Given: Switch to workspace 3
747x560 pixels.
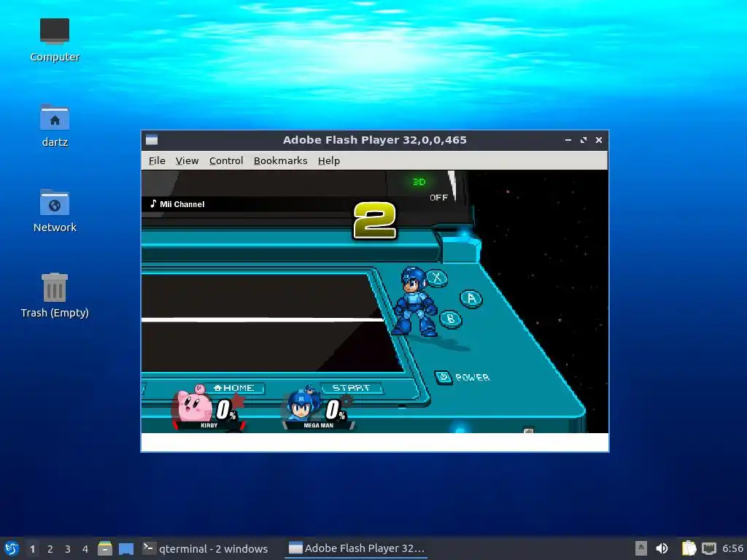Looking at the screenshot, I should [68, 549].
